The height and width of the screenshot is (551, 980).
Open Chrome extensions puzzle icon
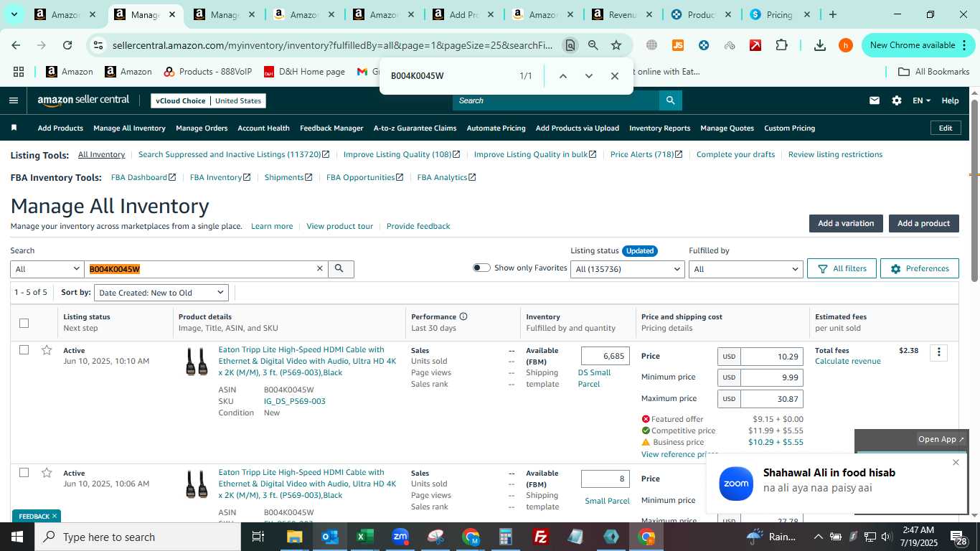pyautogui.click(x=782, y=45)
